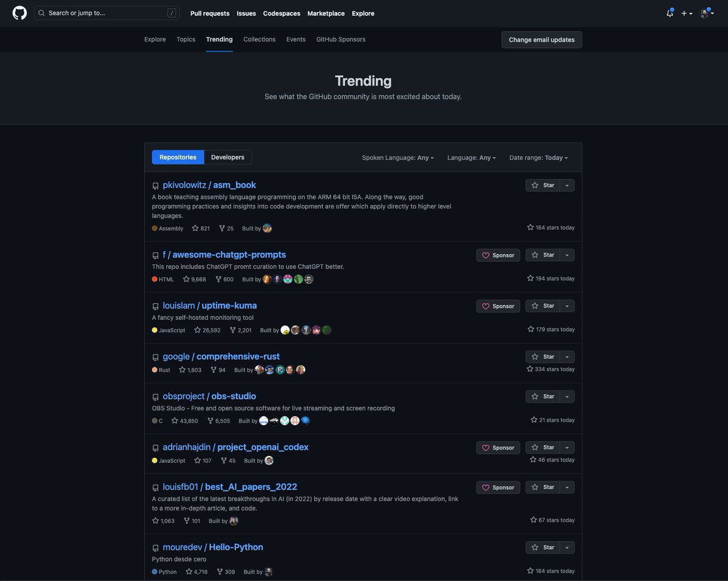Star the Hello-Python repository
The height and width of the screenshot is (581, 728).
click(542, 548)
